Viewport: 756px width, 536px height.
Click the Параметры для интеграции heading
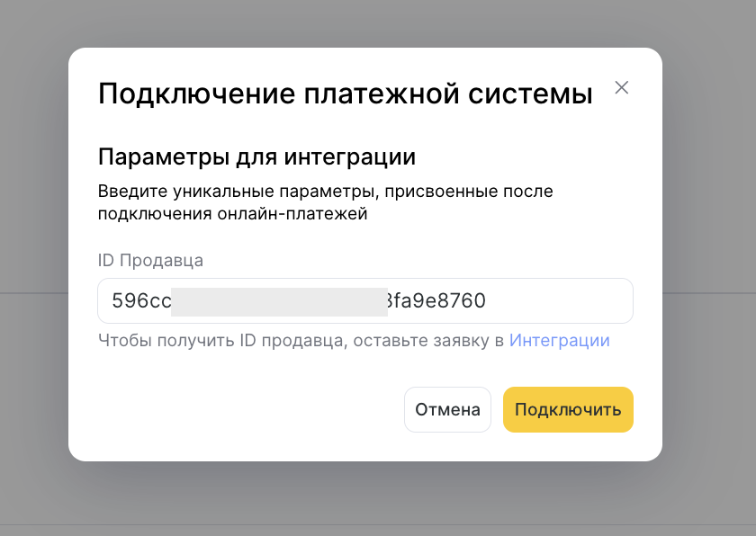256,156
